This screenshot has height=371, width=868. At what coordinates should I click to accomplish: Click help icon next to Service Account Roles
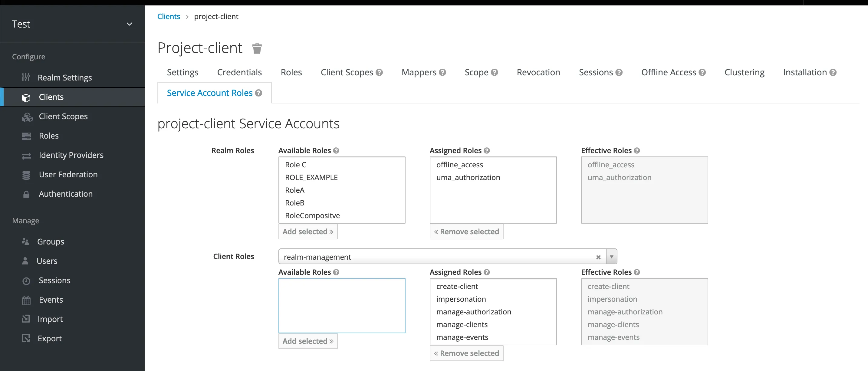[x=258, y=93]
